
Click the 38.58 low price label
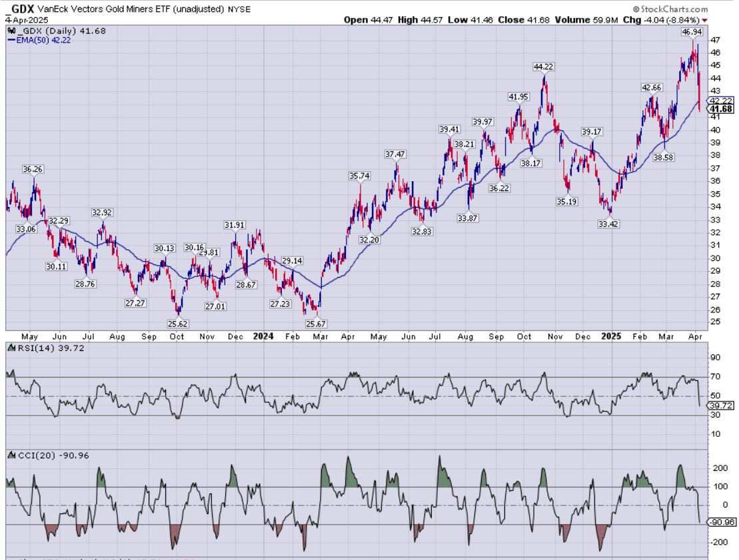click(x=662, y=157)
